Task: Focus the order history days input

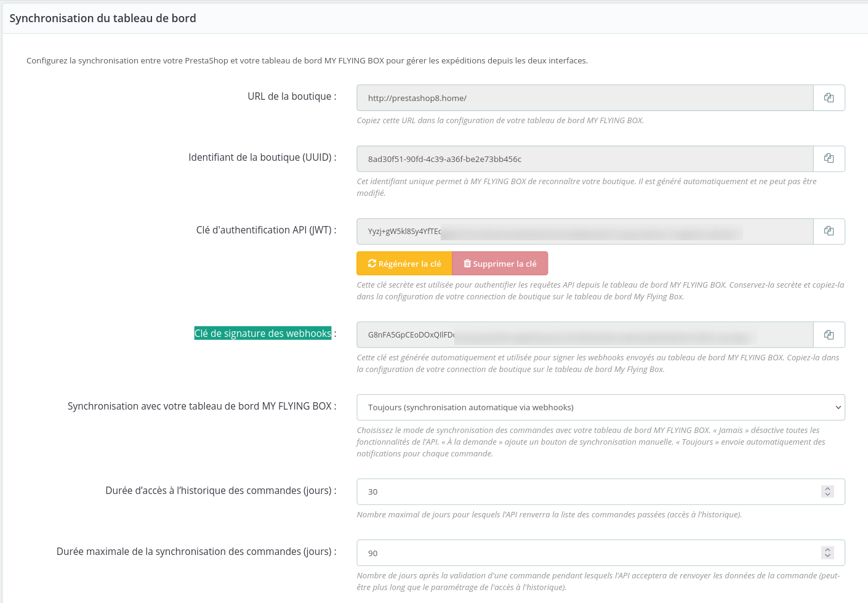Action: tap(585, 492)
